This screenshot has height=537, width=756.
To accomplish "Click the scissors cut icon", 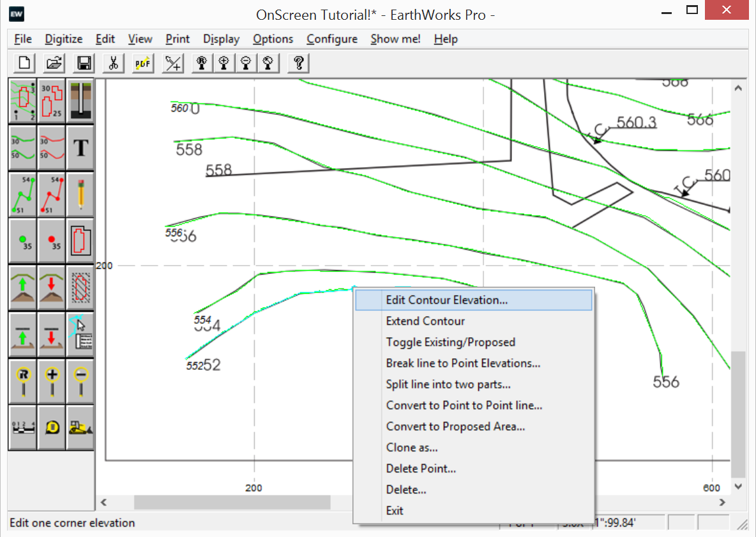I will point(114,63).
